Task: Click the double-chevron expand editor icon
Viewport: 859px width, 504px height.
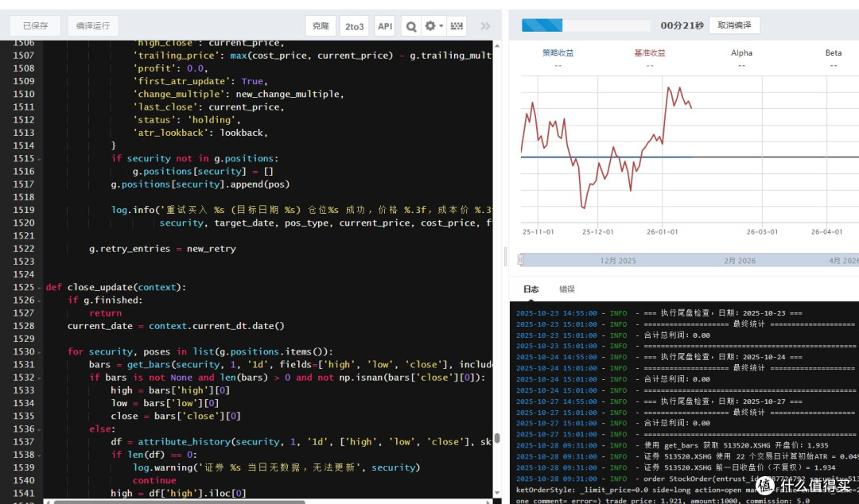Action: [x=485, y=25]
